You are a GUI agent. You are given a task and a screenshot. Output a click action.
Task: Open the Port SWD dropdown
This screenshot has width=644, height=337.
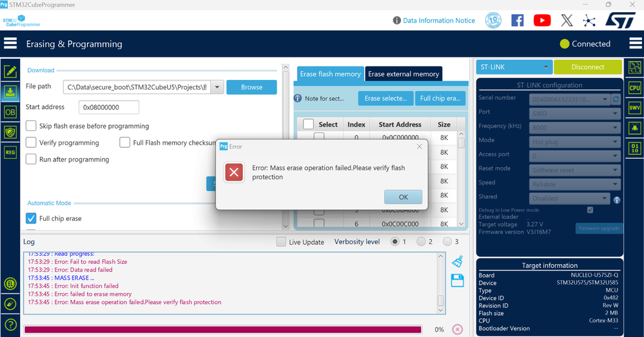574,113
